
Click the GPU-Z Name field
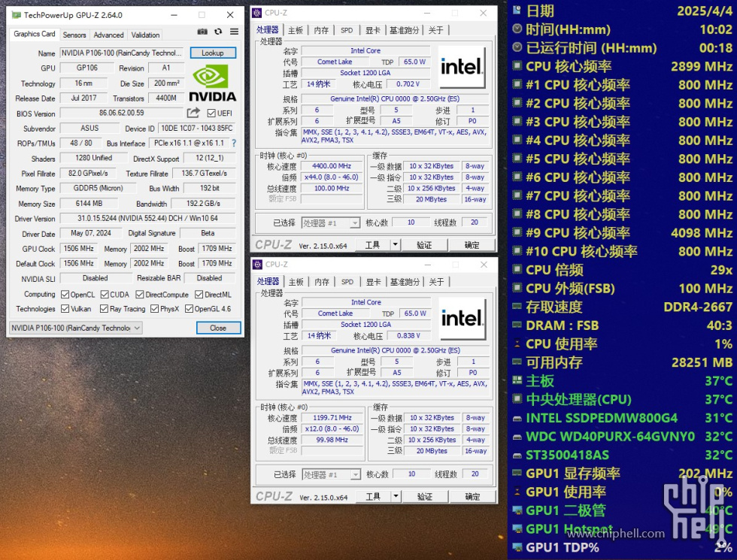click(x=122, y=53)
